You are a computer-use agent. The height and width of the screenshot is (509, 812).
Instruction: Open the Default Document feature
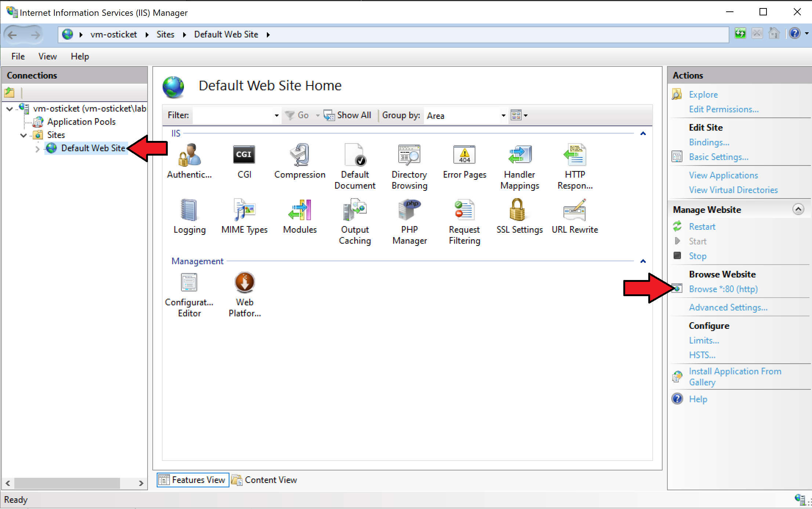[x=355, y=155]
